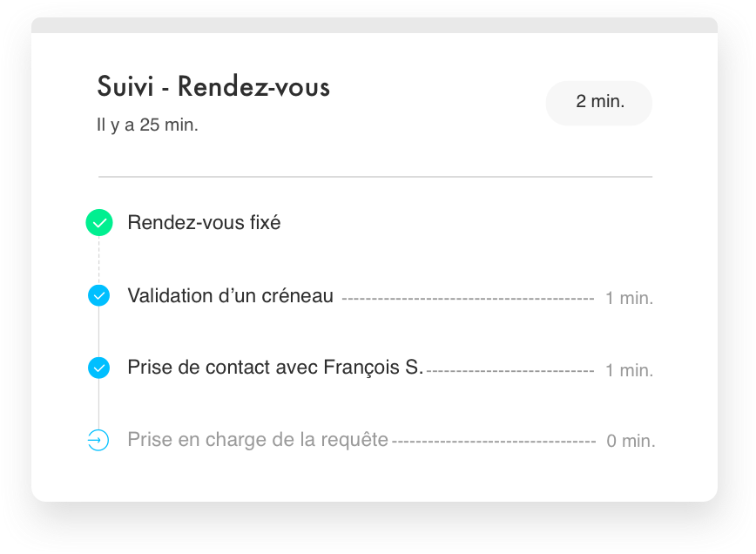Viewport: 756px width, 554px height.
Task: Click the dashed line after François S.
Action: pyautogui.click(x=510, y=372)
